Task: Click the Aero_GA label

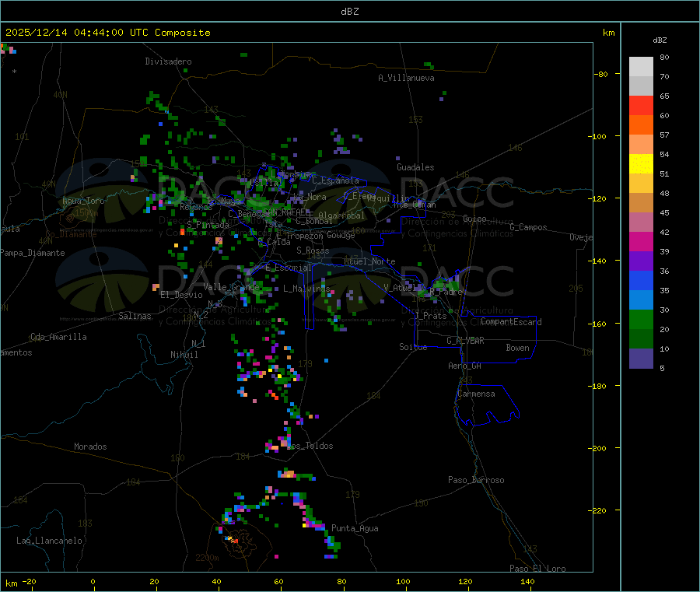Action: coord(465,366)
